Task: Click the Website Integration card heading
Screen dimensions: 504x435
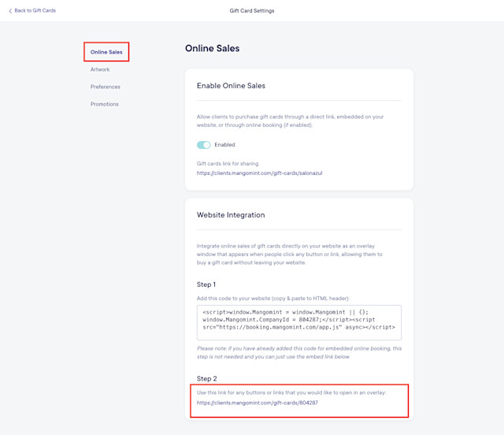Action: point(231,215)
